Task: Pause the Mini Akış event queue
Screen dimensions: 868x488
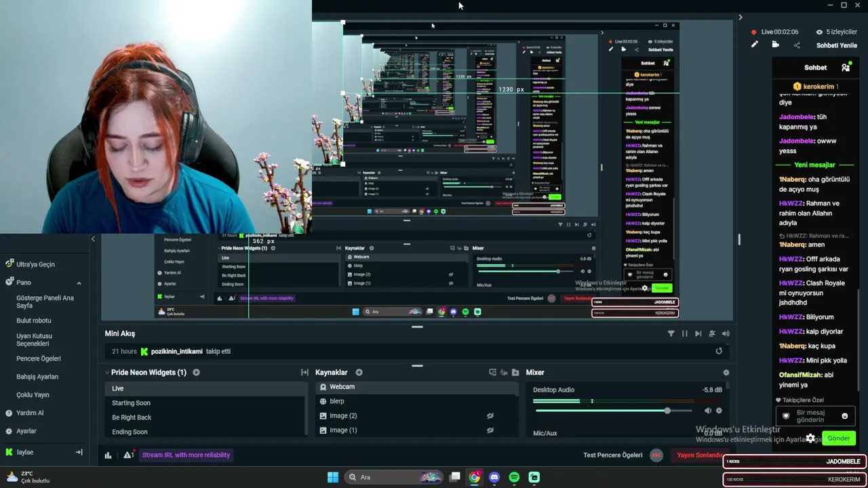Action: pyautogui.click(x=684, y=333)
